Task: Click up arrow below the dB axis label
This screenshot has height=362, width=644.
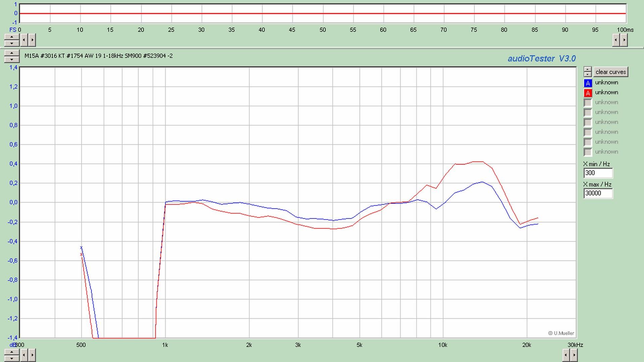Action: pyautogui.click(x=12, y=352)
